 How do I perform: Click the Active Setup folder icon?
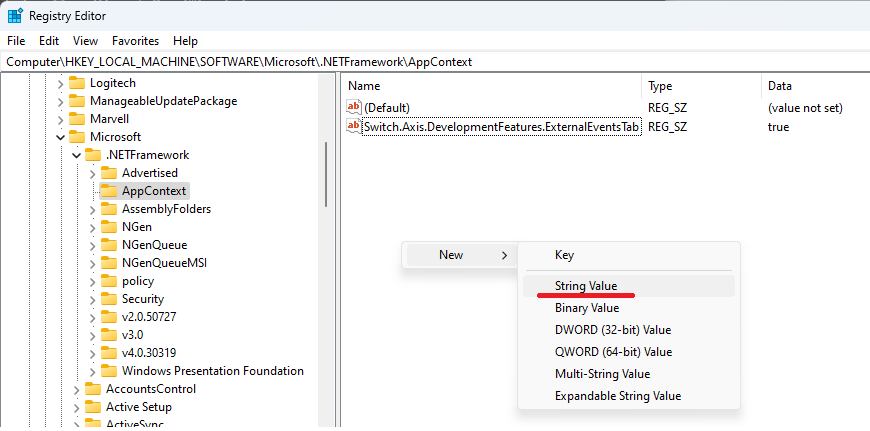[x=93, y=407]
